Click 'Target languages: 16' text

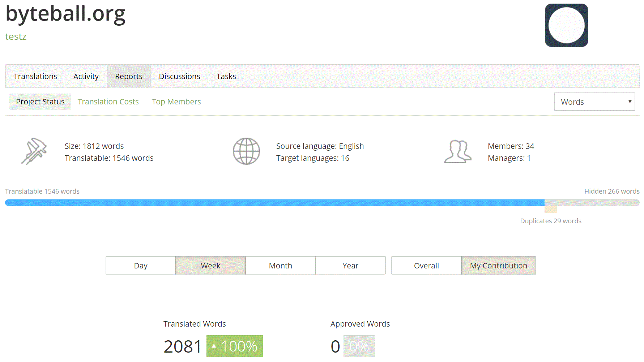[313, 158]
